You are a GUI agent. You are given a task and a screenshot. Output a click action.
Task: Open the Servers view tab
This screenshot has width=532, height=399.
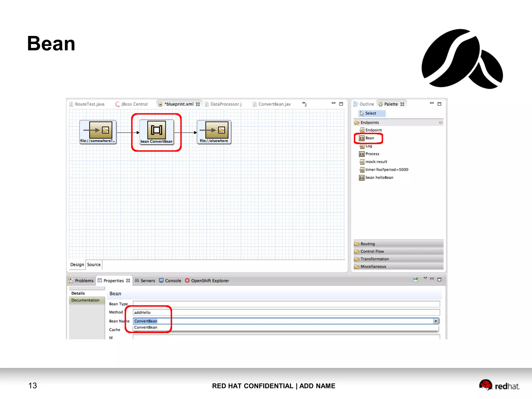click(x=145, y=281)
